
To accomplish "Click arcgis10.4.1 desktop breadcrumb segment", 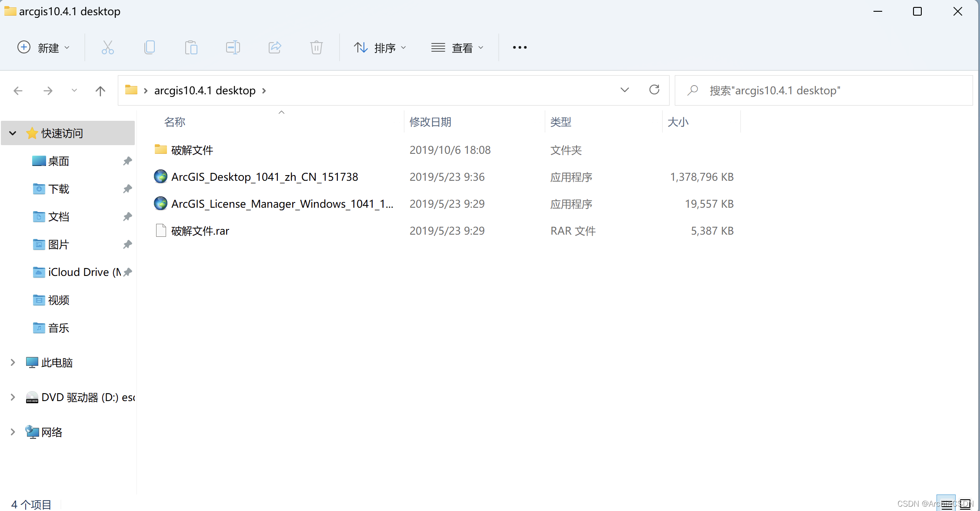I will [205, 90].
